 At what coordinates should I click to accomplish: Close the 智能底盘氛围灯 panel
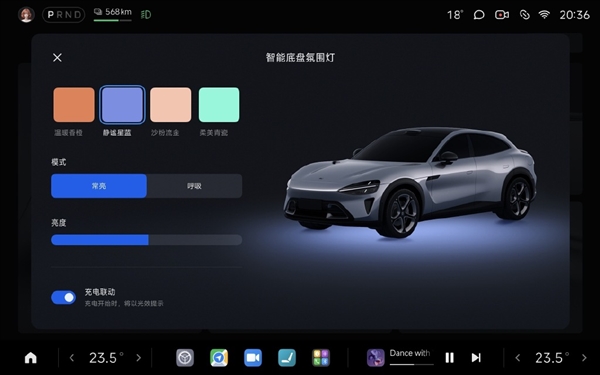pyautogui.click(x=57, y=57)
